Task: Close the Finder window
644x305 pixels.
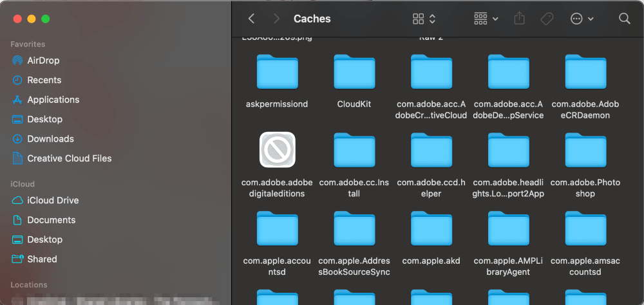Action: point(17,19)
